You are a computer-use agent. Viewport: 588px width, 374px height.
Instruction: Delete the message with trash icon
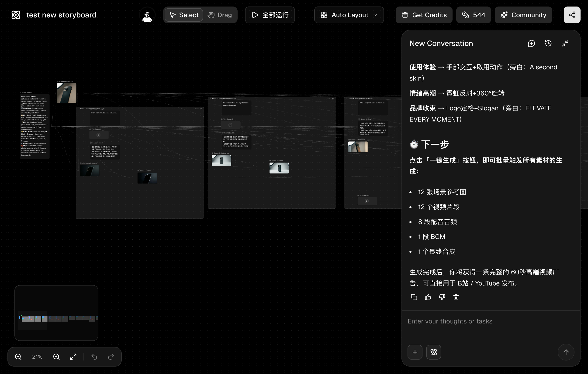[456, 297]
